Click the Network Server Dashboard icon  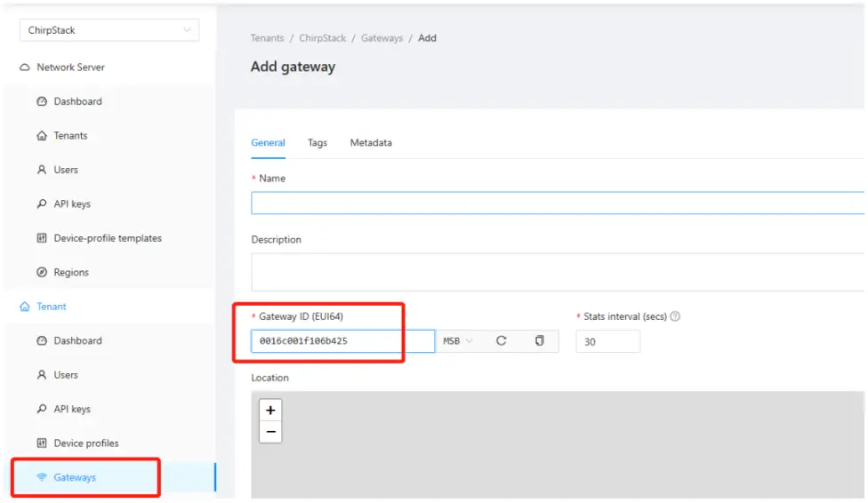[42, 101]
